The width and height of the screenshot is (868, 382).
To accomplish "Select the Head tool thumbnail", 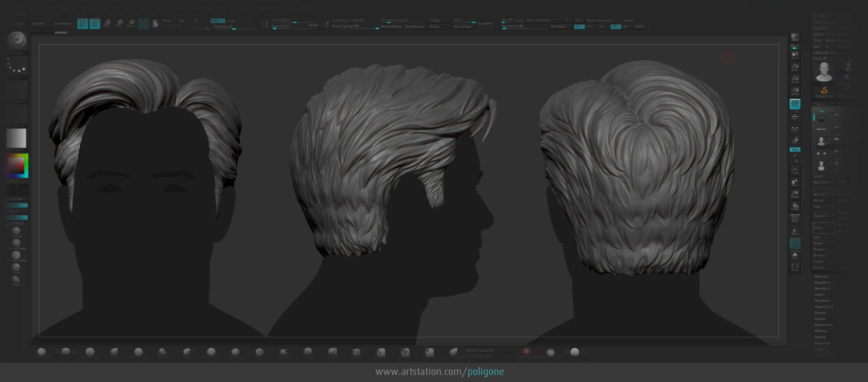I will point(824,72).
